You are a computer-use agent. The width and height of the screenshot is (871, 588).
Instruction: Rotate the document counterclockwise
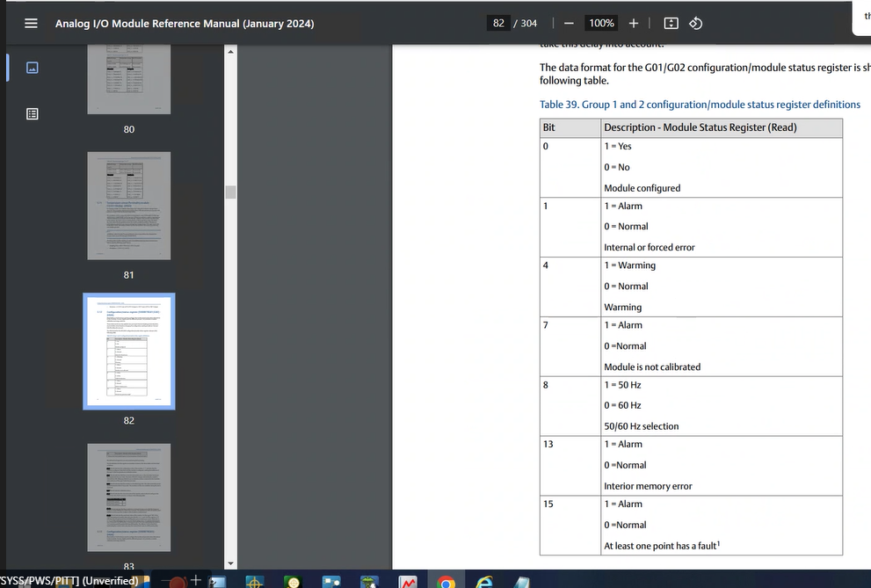click(695, 24)
